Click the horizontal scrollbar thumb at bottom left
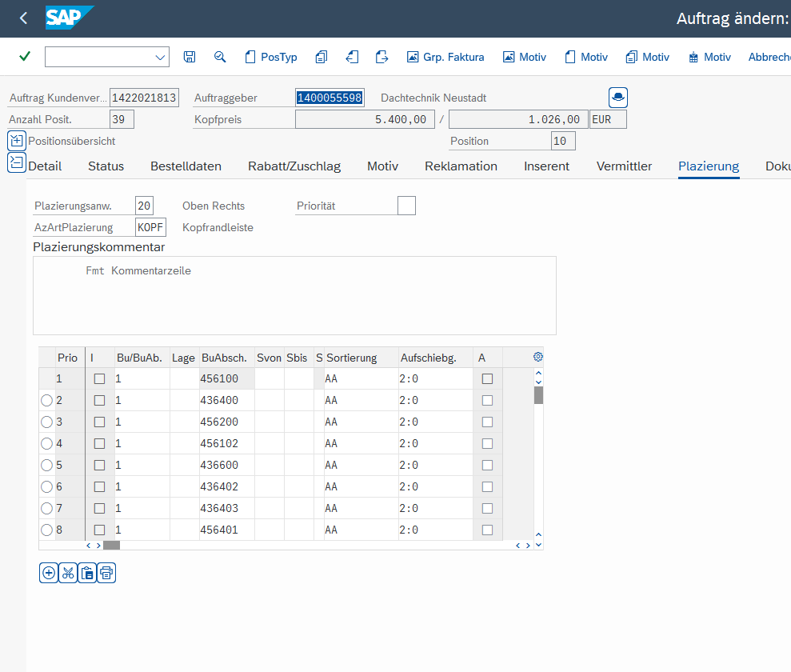The width and height of the screenshot is (791, 672). pos(111,546)
